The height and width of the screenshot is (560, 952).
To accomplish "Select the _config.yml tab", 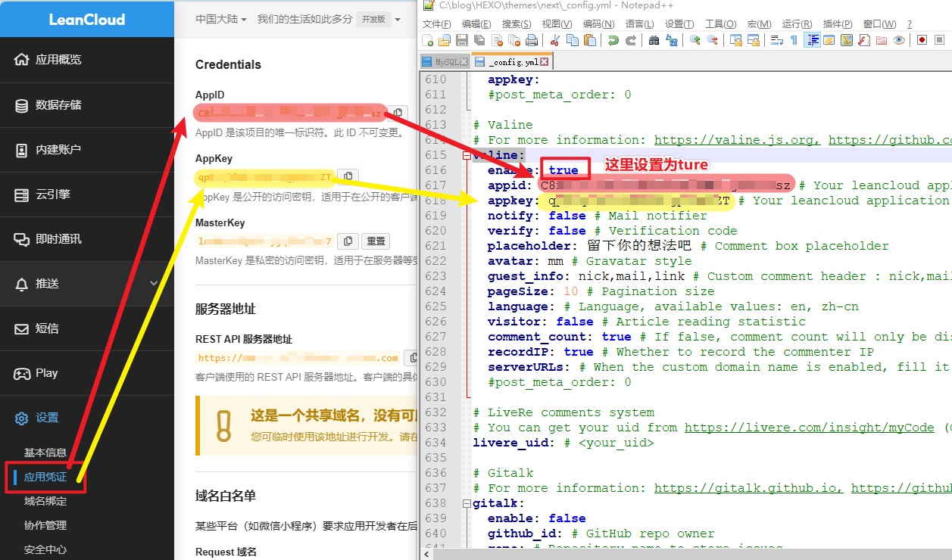I will (512, 62).
